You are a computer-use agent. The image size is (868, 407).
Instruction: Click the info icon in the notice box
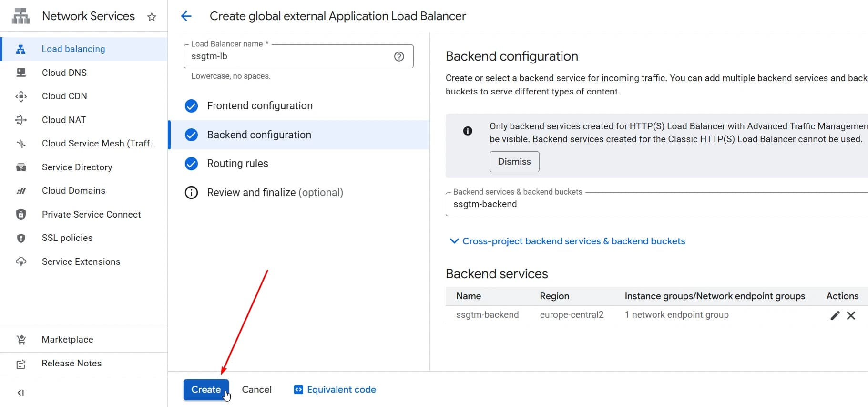click(468, 131)
